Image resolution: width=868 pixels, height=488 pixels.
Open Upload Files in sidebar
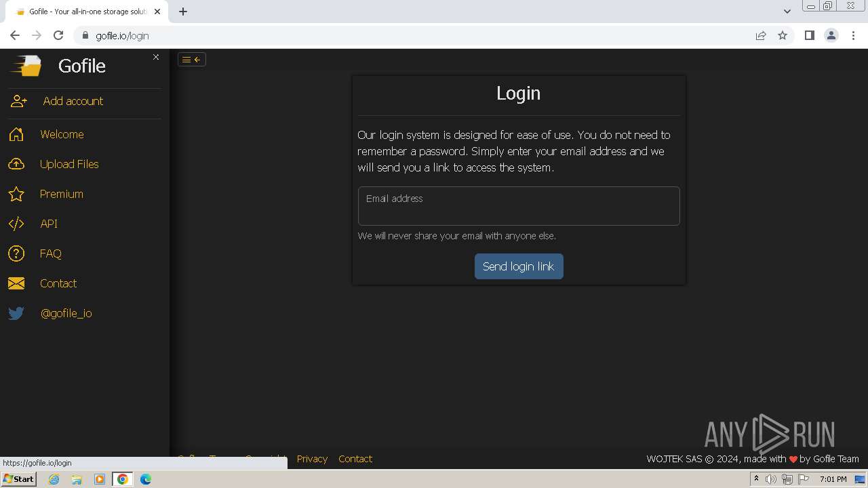(69, 164)
